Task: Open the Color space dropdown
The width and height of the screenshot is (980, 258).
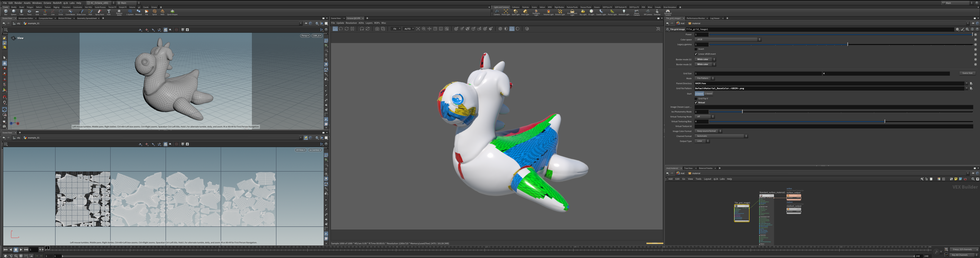Action: (728, 40)
